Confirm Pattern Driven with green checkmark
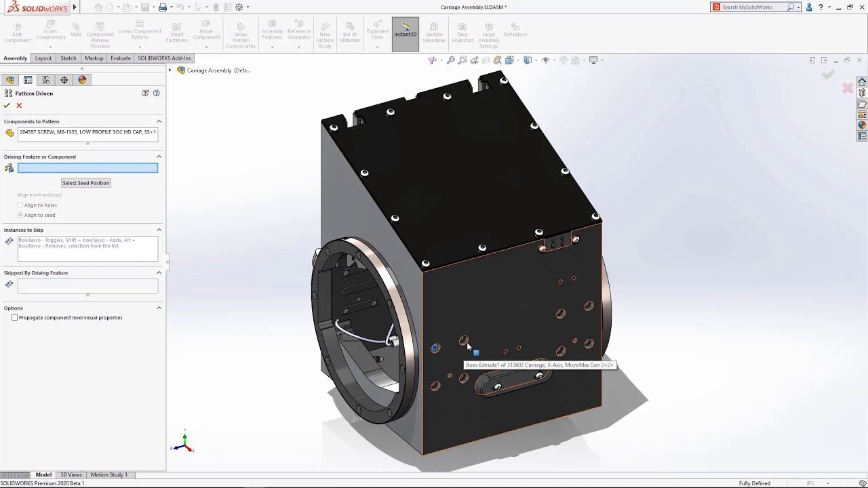The image size is (868, 488). pyautogui.click(x=7, y=105)
